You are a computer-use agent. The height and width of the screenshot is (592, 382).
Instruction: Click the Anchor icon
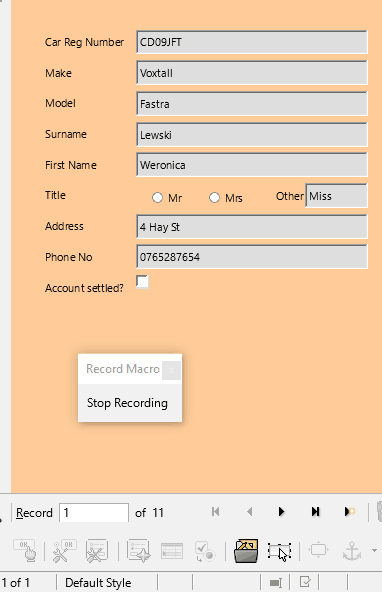click(x=352, y=550)
